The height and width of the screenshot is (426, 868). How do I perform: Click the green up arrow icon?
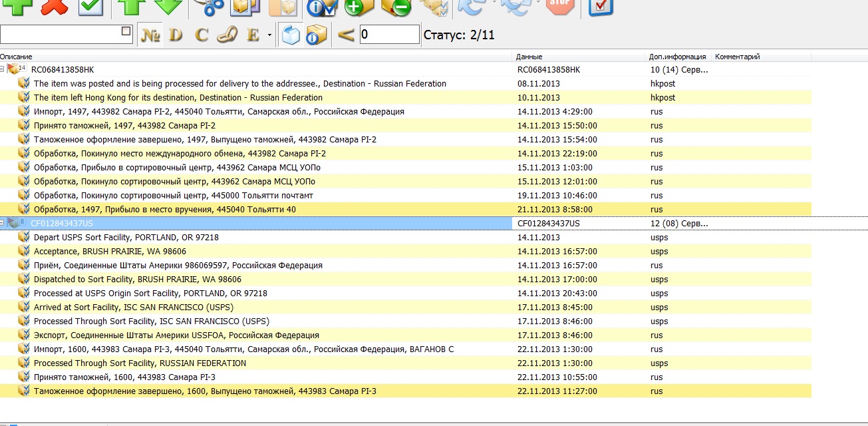(x=129, y=7)
